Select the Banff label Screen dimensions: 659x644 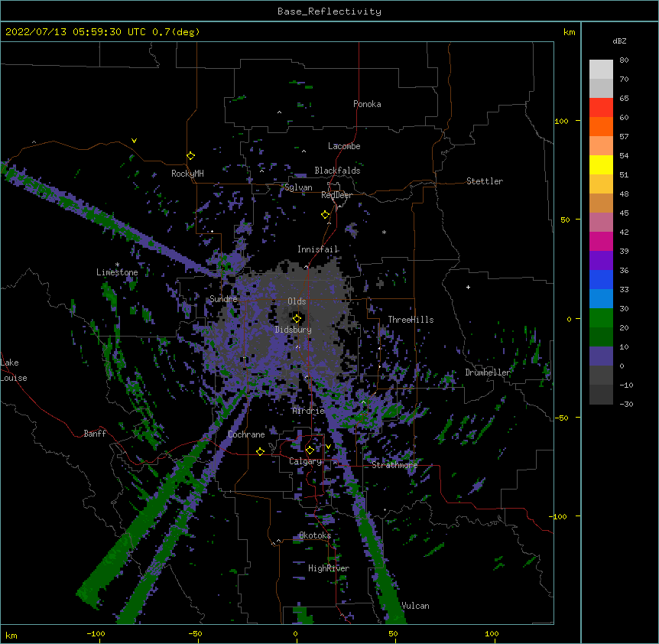pyautogui.click(x=95, y=434)
